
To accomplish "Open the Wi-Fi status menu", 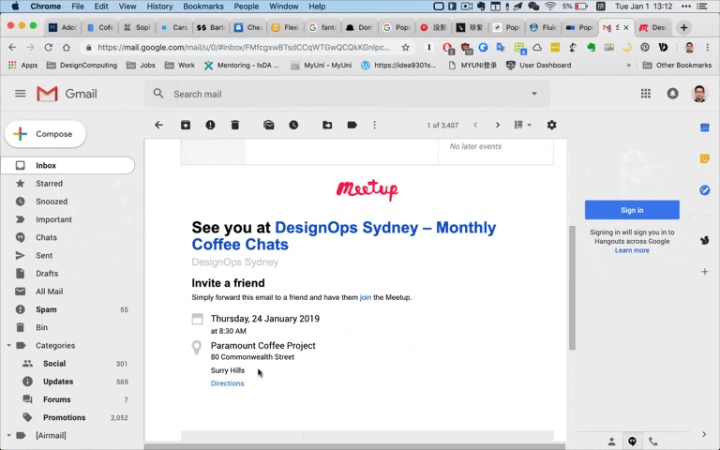I will pos(550,6).
